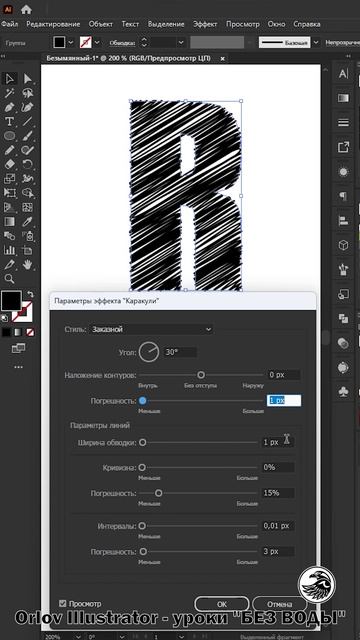Select the Eraser tool

pyautogui.click(x=9, y=164)
